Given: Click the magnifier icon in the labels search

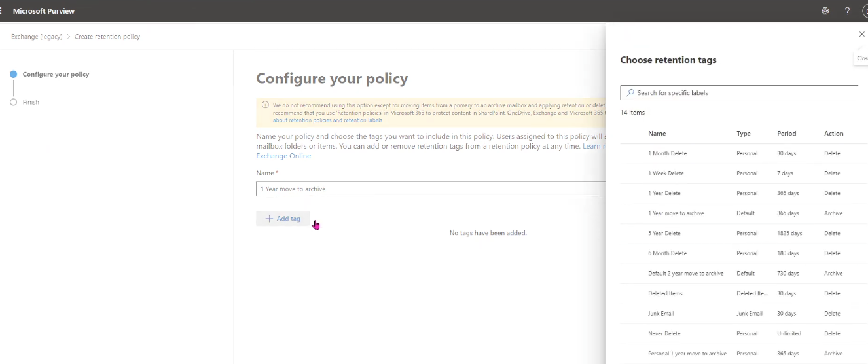Looking at the screenshot, I should pos(630,93).
